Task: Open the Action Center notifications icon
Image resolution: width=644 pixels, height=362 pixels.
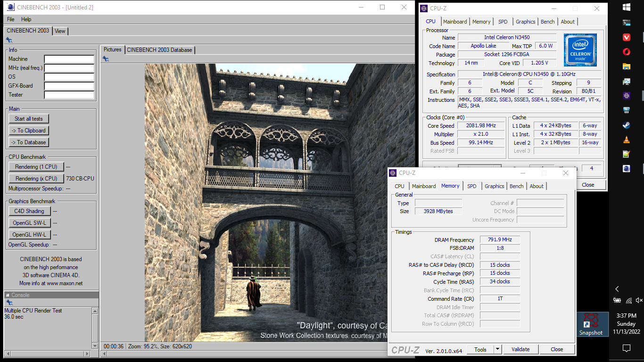Action: tap(627, 348)
